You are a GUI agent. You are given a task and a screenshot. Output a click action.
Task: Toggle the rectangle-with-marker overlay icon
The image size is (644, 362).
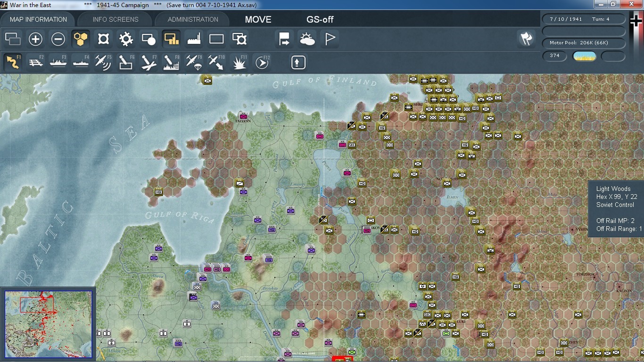tap(239, 39)
